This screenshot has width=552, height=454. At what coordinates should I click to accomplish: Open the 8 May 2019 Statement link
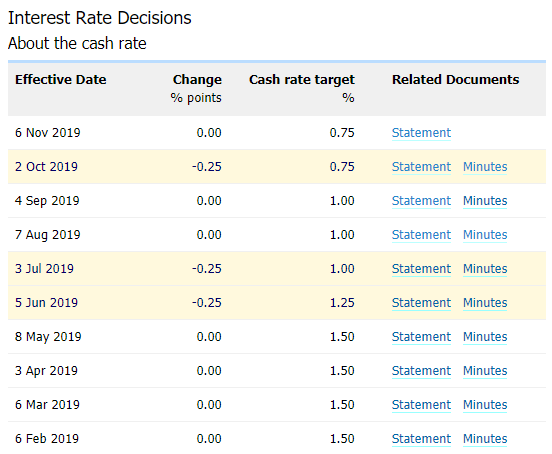[421, 337]
